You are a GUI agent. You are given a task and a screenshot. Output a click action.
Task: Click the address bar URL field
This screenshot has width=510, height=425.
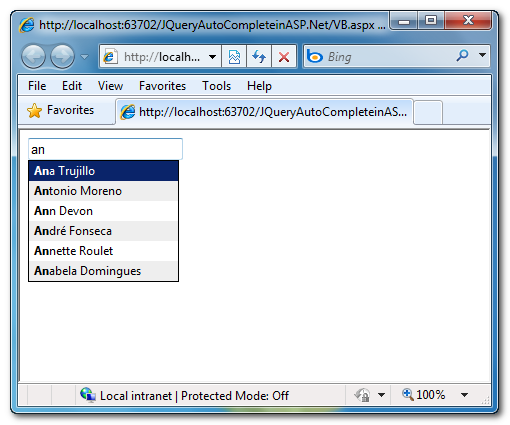click(155, 57)
